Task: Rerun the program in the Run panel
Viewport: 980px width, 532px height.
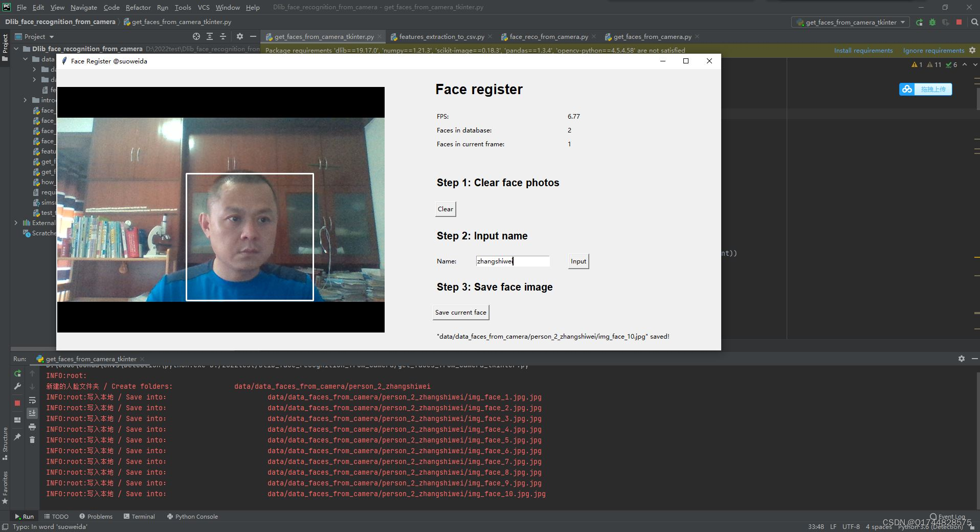Action: pos(17,373)
